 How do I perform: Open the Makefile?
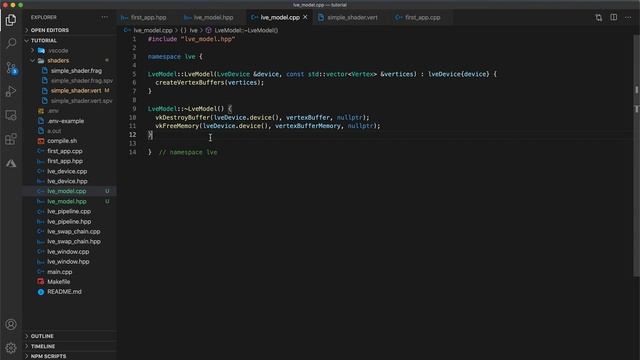[x=58, y=282]
